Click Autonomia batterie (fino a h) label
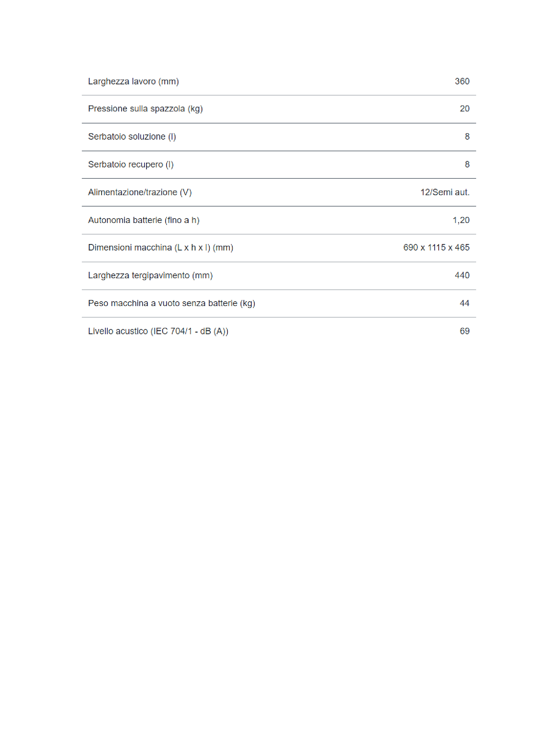The height and width of the screenshot is (756, 535). pos(144,220)
